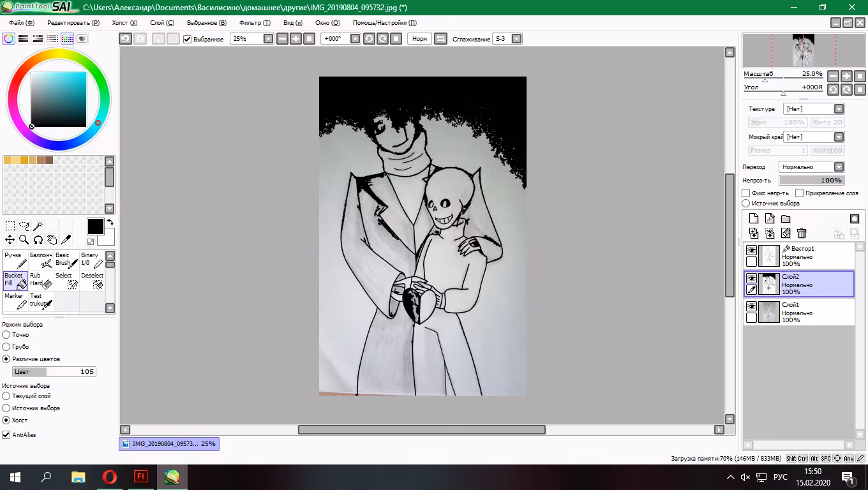This screenshot has height=490, width=868.
Task: Activate the rotate canvas tool
Action: (38, 240)
